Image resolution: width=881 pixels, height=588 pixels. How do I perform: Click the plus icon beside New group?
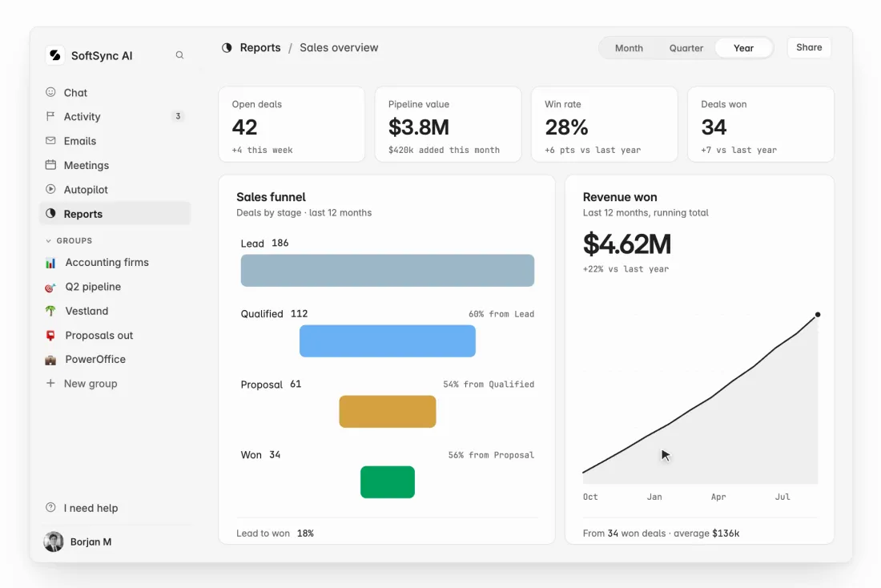pos(50,383)
